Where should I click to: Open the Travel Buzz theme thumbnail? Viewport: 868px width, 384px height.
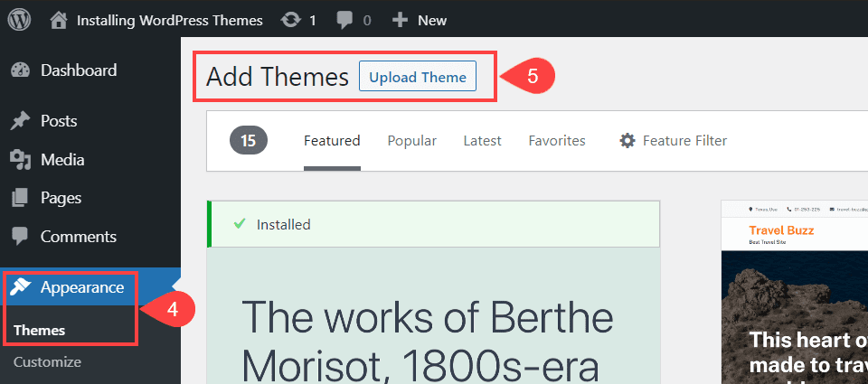coord(795,292)
